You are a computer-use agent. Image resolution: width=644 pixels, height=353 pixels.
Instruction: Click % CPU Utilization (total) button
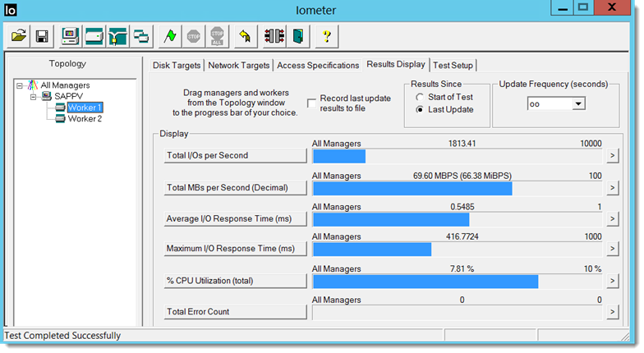click(235, 281)
